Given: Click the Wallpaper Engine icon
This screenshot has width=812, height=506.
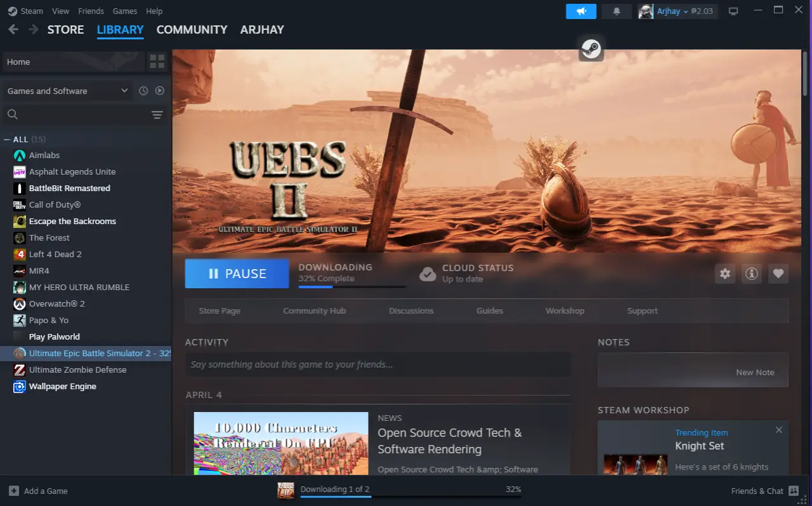Looking at the screenshot, I should [20, 386].
